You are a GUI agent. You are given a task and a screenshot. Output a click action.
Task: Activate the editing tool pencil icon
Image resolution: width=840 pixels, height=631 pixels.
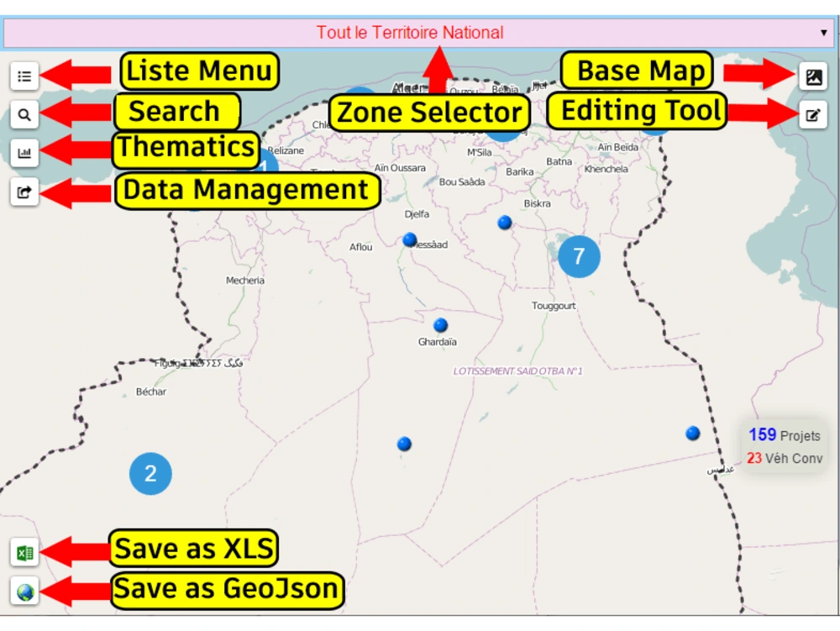tap(813, 114)
